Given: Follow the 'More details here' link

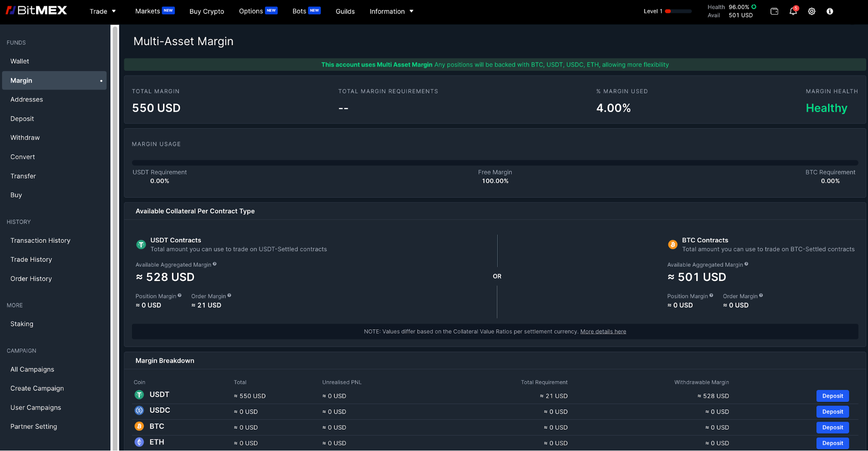Looking at the screenshot, I should coord(603,332).
